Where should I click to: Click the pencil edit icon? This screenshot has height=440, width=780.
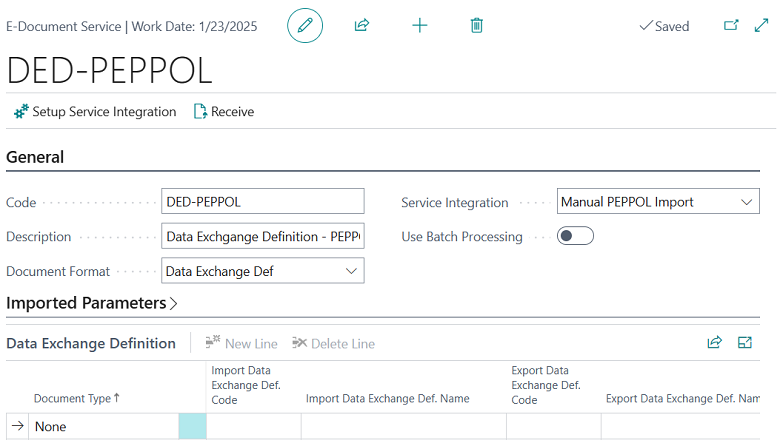pyautogui.click(x=305, y=25)
